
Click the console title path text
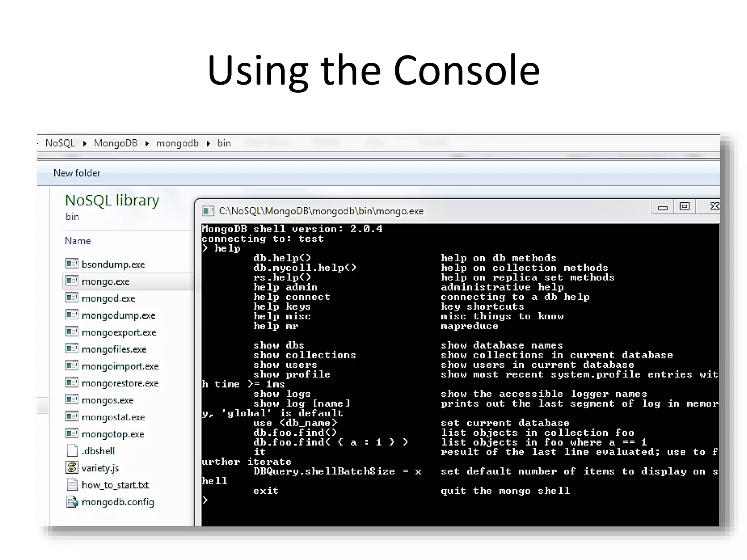pyautogui.click(x=321, y=211)
